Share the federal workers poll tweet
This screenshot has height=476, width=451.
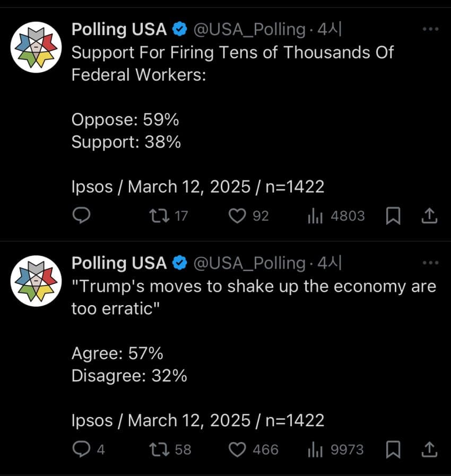click(x=429, y=215)
